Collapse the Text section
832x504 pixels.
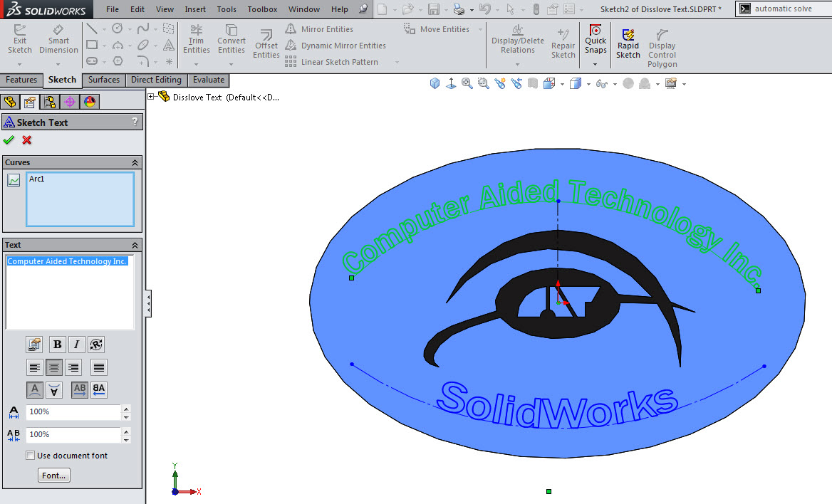click(x=135, y=245)
